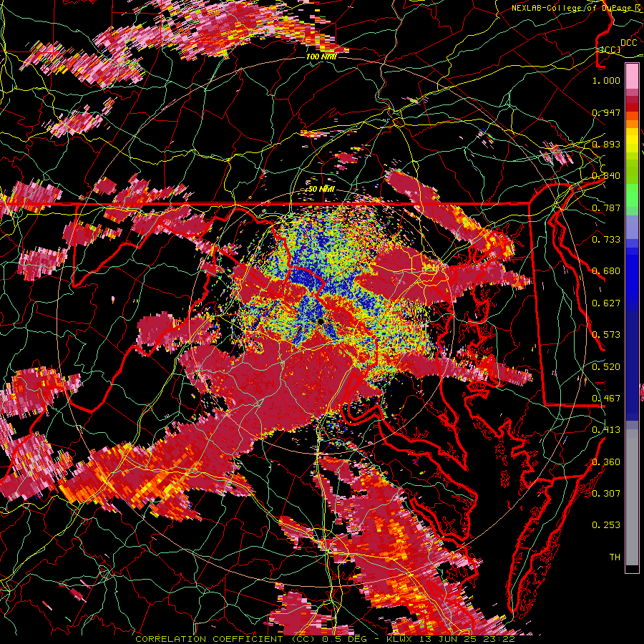644x644 pixels.
Task: Click the 0.787 scale value
Action: (606, 208)
